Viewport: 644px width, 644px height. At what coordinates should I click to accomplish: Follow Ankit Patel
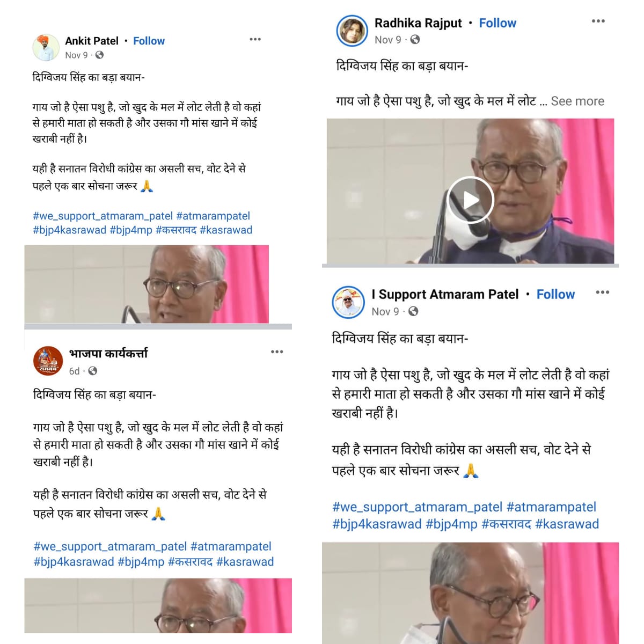point(149,41)
